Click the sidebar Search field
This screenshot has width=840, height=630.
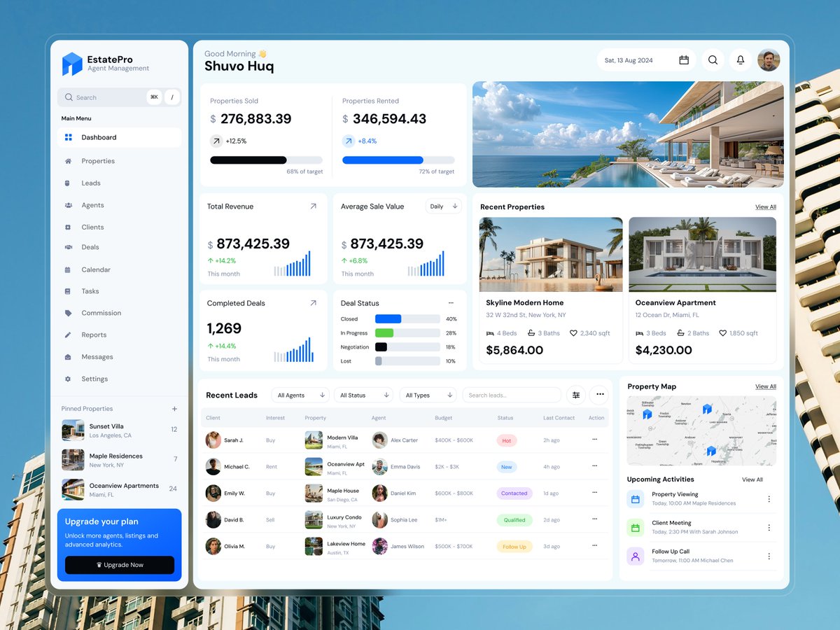tap(119, 97)
